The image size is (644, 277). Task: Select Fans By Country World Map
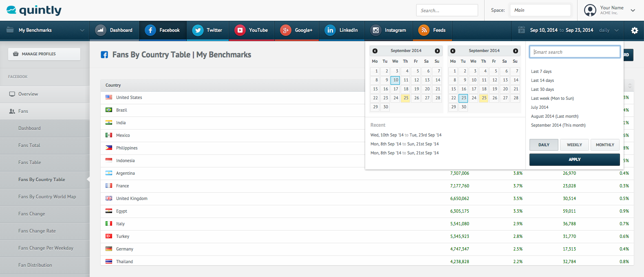pos(47,197)
